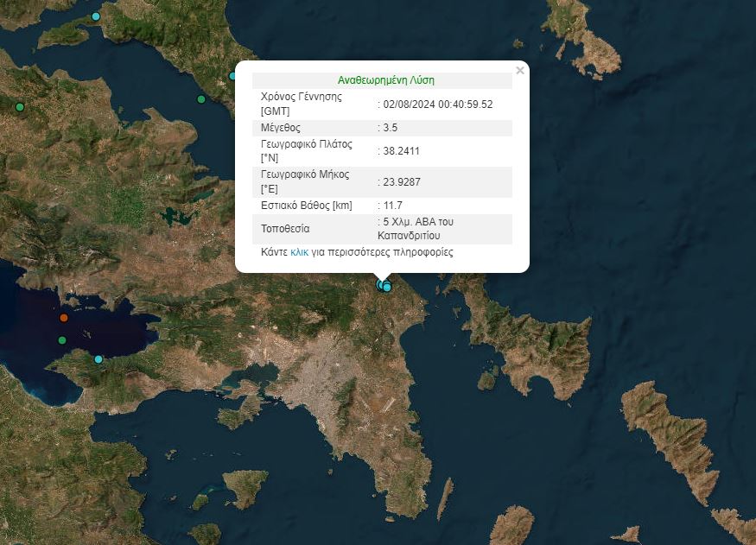Dismiss the popup with the × button
The height and width of the screenshot is (545, 756).
tap(519, 71)
